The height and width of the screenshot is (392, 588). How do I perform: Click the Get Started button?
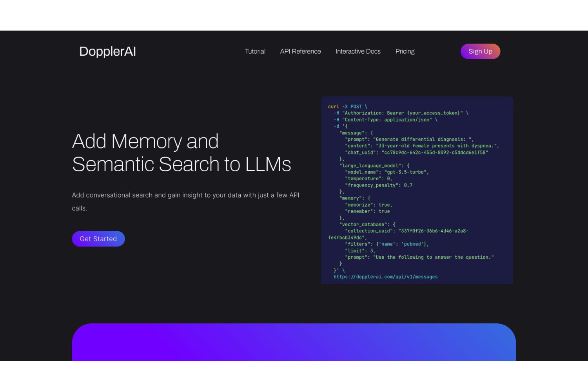click(x=98, y=239)
